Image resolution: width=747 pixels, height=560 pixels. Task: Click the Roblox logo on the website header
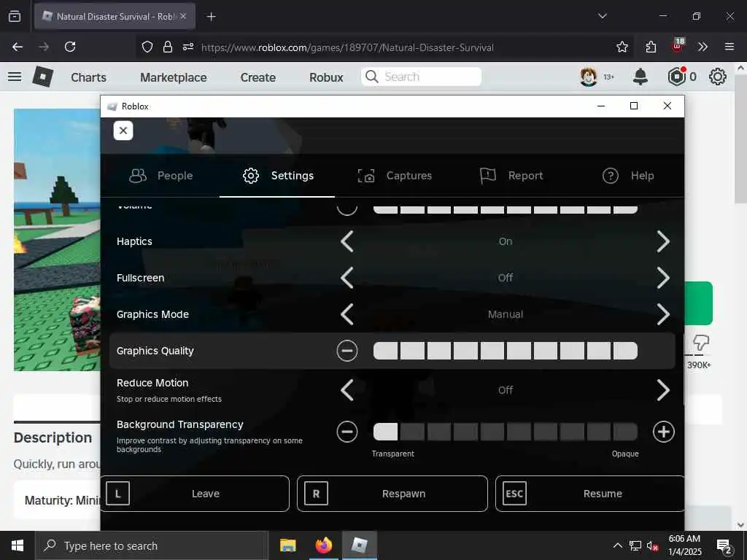[x=43, y=77]
